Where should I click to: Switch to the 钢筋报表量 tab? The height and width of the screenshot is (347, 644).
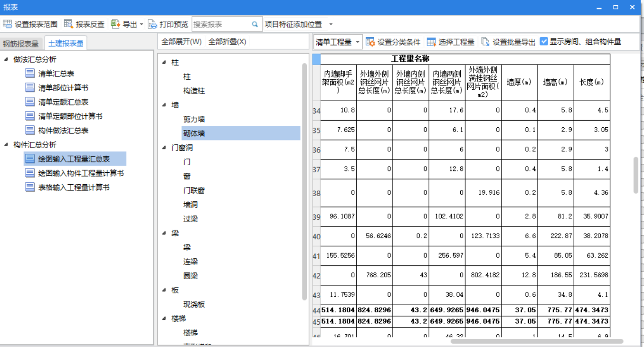pos(21,44)
